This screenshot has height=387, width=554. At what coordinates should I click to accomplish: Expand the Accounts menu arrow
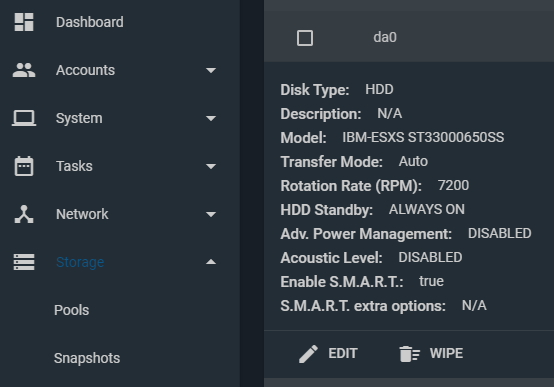tap(211, 70)
